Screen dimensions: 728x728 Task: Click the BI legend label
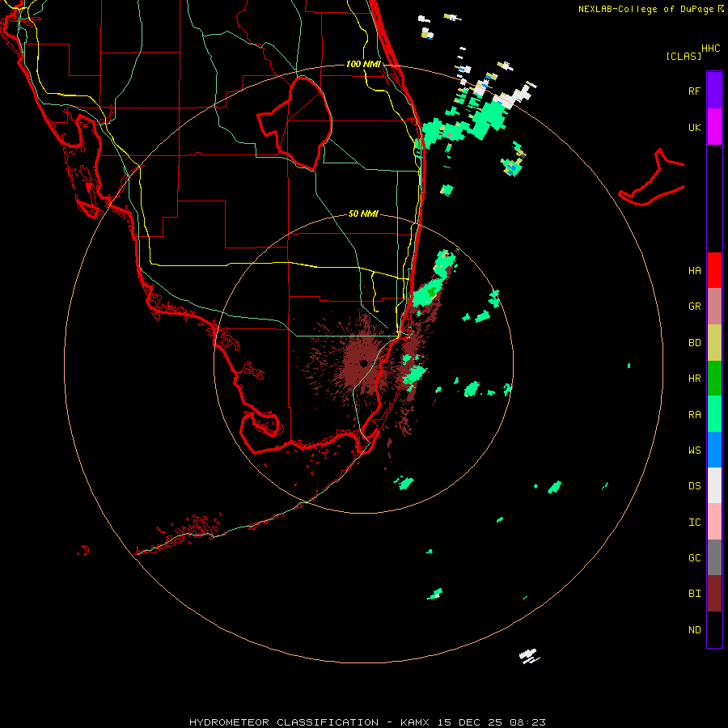pos(694,594)
